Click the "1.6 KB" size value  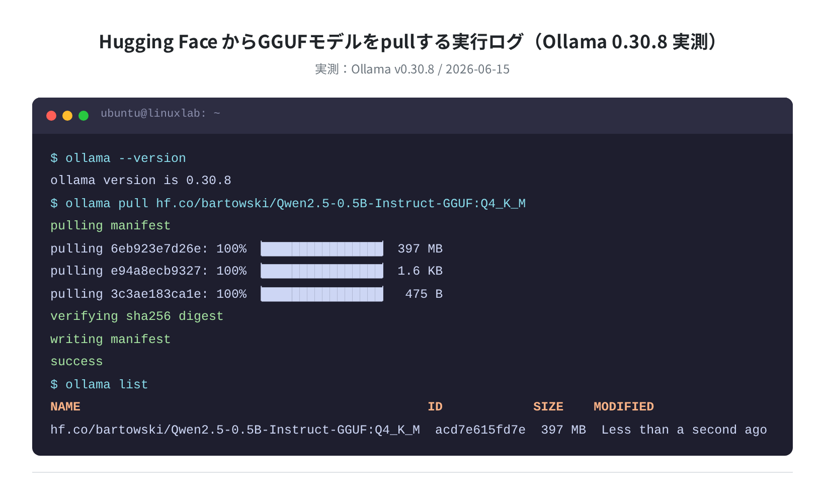pyautogui.click(x=420, y=271)
